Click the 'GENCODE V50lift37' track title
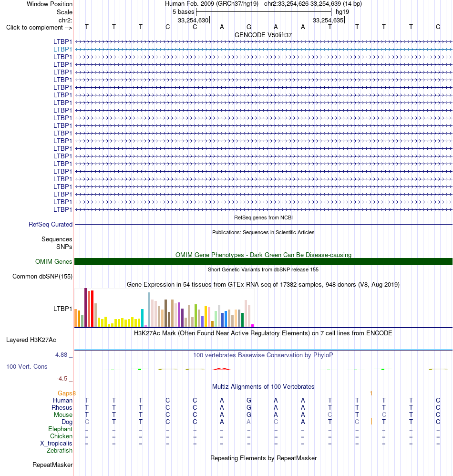 pos(263,35)
